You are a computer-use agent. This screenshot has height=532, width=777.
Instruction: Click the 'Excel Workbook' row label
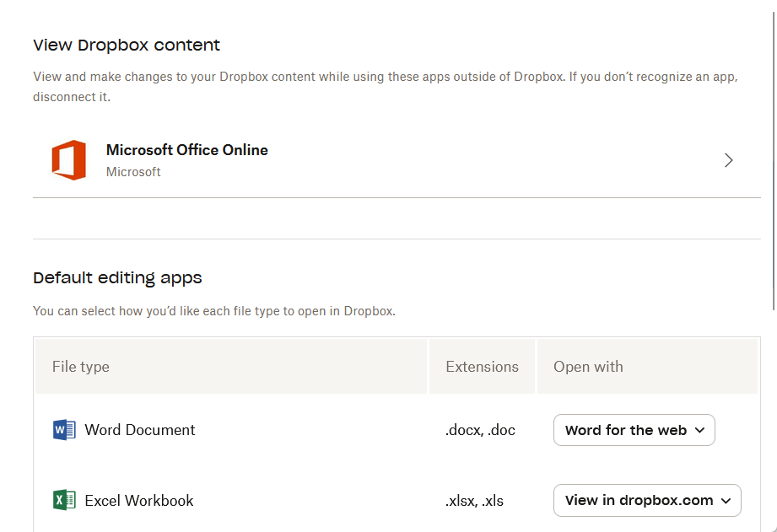click(x=138, y=500)
